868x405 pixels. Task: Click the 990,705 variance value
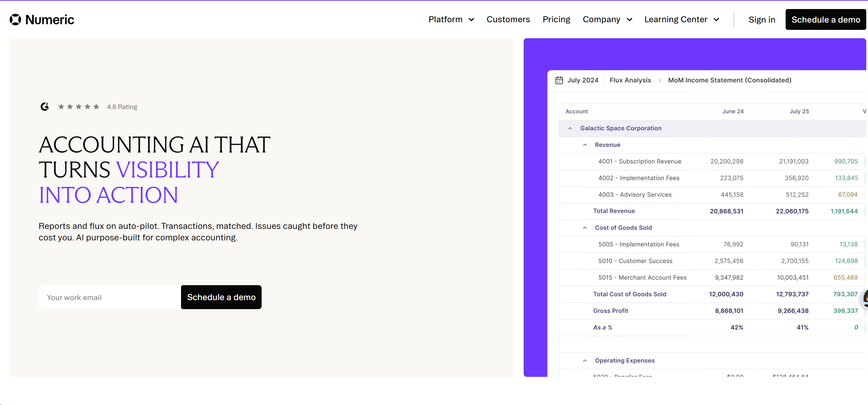click(x=846, y=162)
